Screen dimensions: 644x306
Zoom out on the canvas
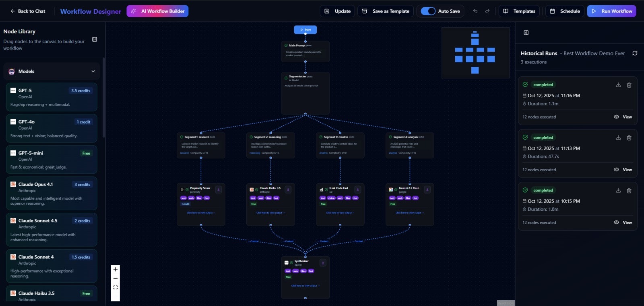tap(116, 278)
